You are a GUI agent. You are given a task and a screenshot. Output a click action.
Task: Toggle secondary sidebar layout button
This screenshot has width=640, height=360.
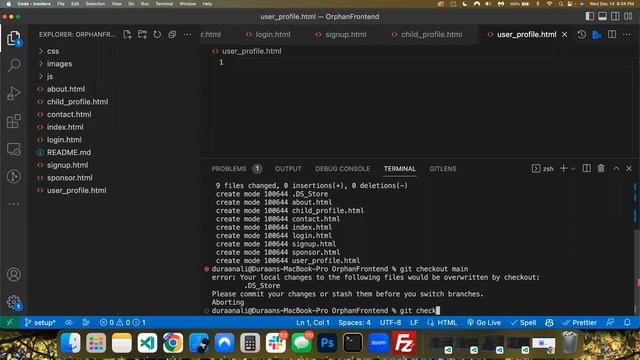(615, 16)
